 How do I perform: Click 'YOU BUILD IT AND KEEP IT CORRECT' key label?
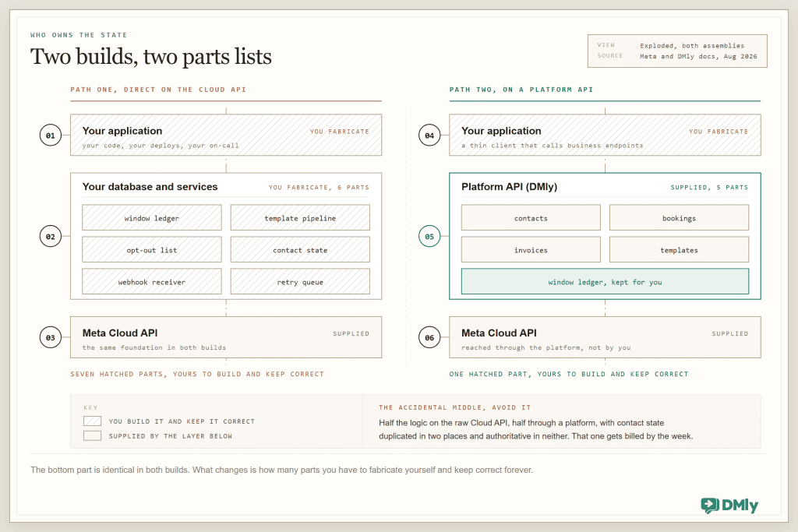182,421
